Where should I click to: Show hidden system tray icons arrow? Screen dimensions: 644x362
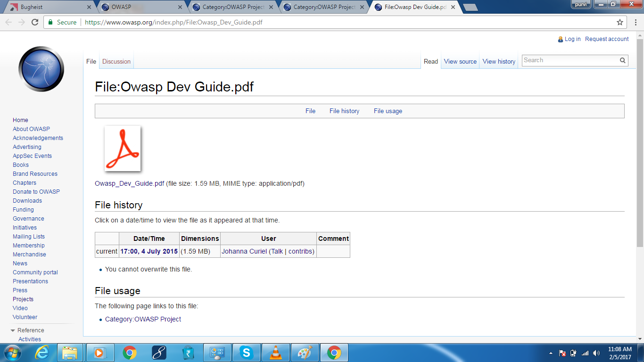[551, 353]
